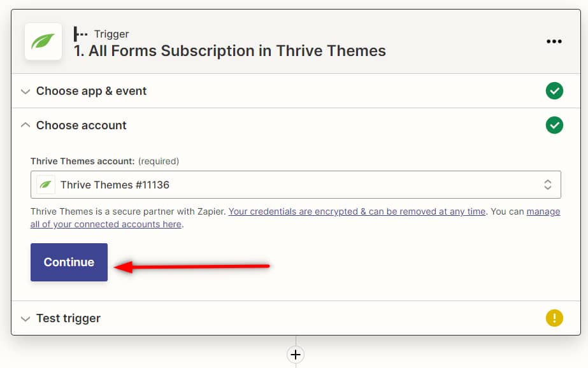Click green checkmark beside Choose app & event

coord(554,91)
